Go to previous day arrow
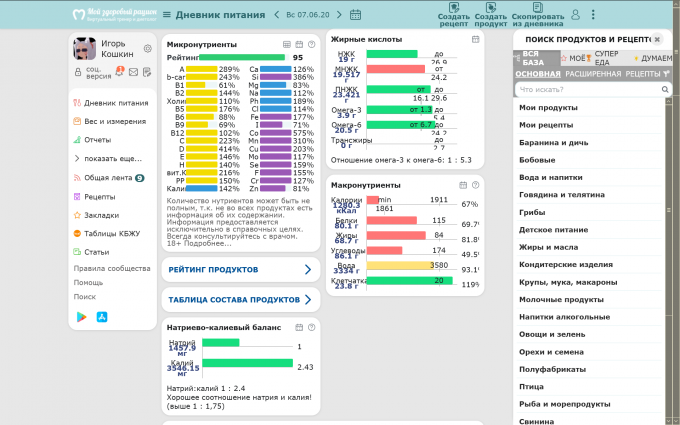 [276, 15]
